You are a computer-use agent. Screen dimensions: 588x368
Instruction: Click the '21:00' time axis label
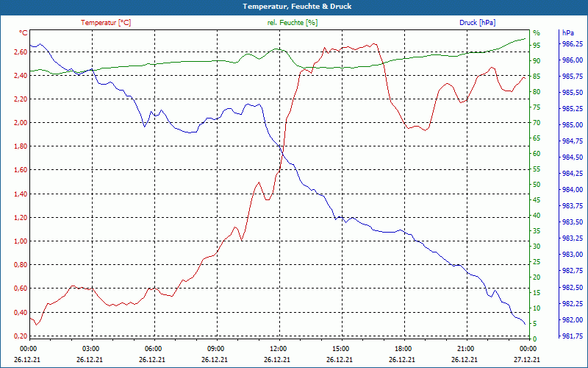466,349
